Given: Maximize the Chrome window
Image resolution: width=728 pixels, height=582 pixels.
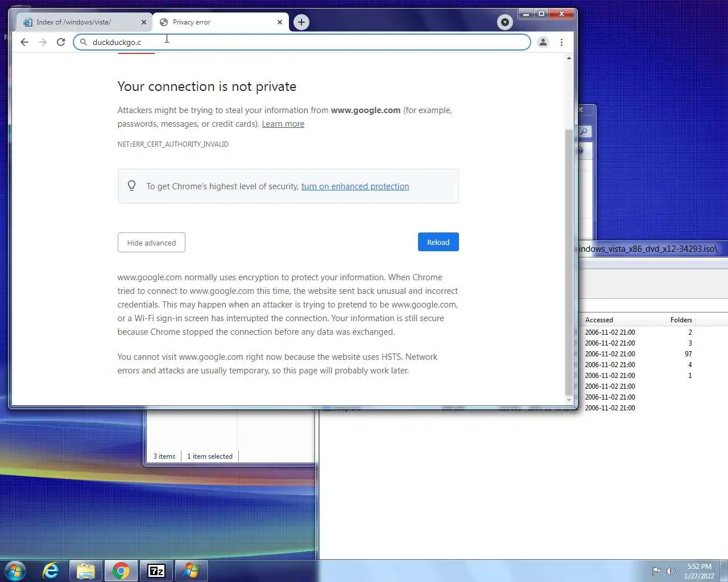Looking at the screenshot, I should [541, 14].
